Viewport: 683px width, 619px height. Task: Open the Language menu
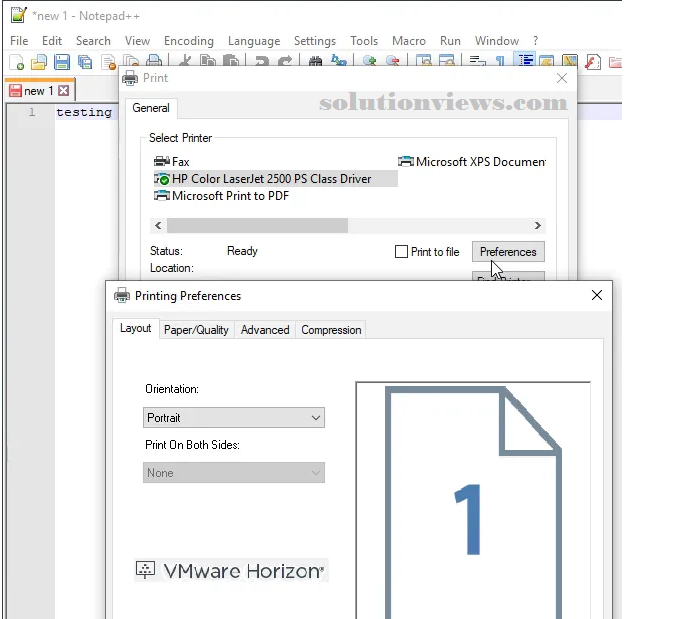tap(254, 41)
